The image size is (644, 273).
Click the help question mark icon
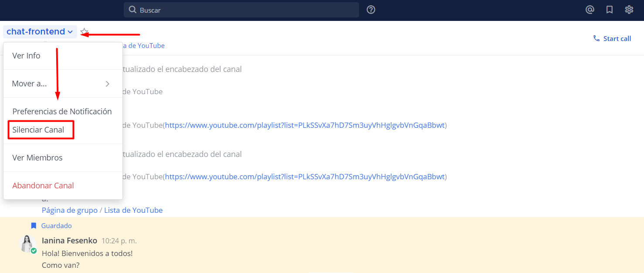click(x=371, y=10)
